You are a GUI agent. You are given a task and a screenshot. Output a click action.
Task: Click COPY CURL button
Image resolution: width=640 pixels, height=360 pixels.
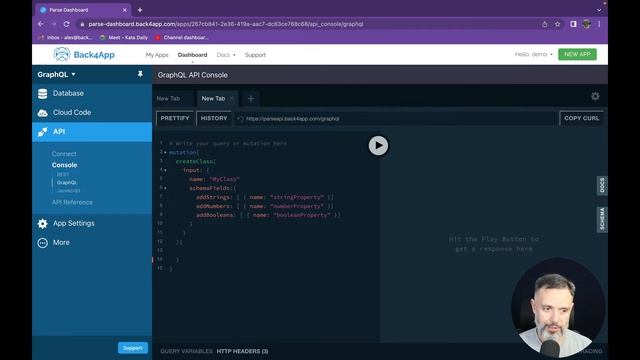point(582,118)
